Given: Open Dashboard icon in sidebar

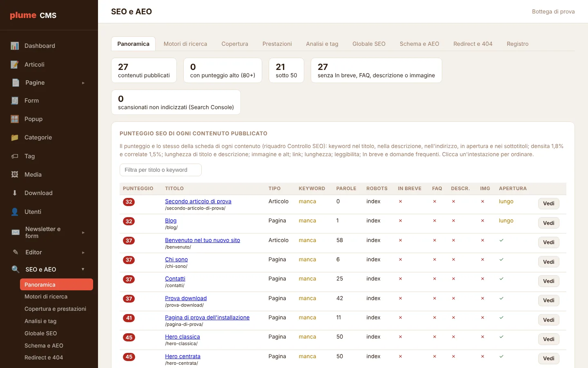Looking at the screenshot, I should (x=15, y=46).
